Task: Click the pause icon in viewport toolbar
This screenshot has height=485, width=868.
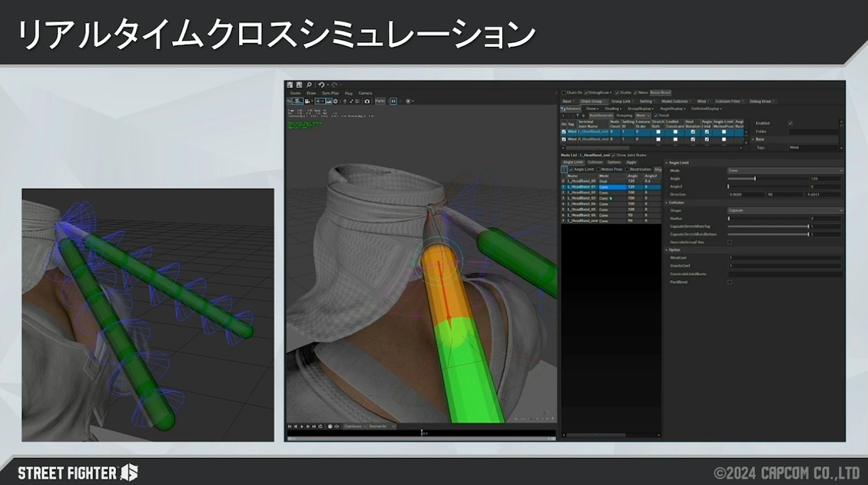Action: [393, 101]
